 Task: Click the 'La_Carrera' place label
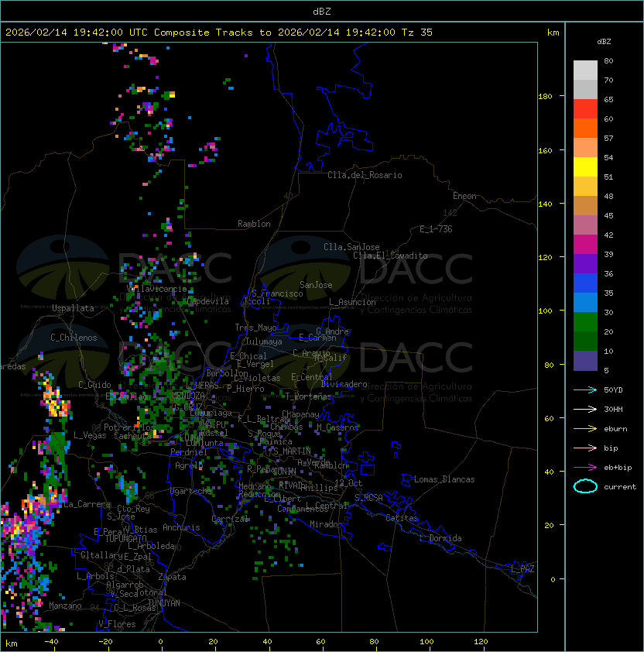coord(87,504)
